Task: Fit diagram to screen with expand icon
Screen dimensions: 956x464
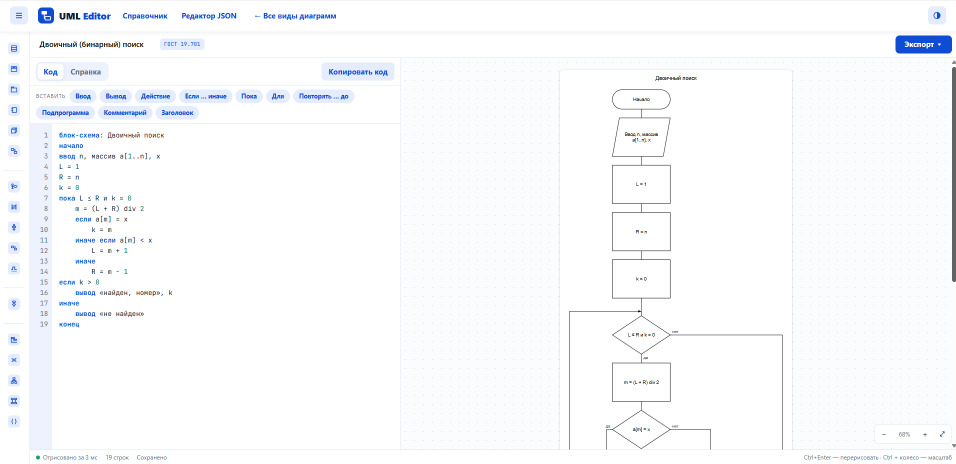Action: pyautogui.click(x=941, y=435)
